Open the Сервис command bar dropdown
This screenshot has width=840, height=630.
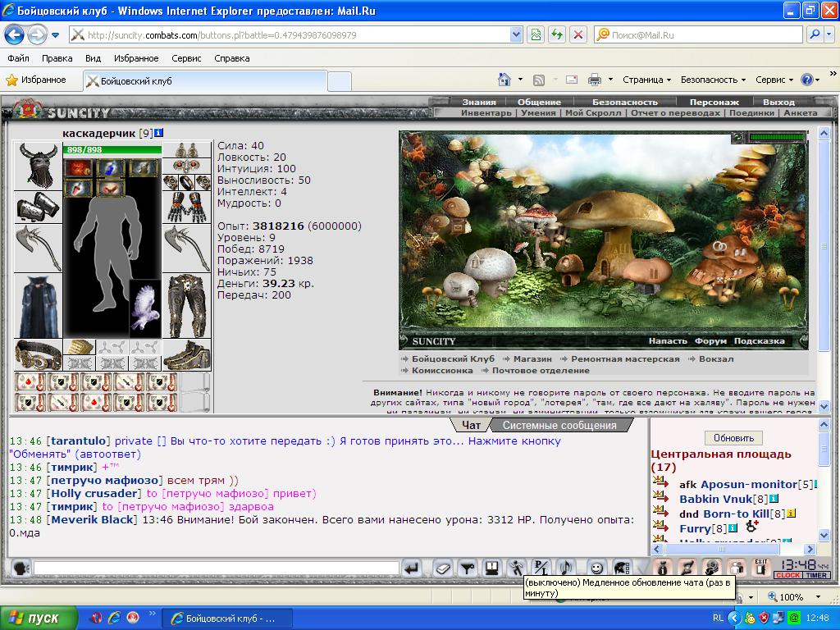[774, 80]
